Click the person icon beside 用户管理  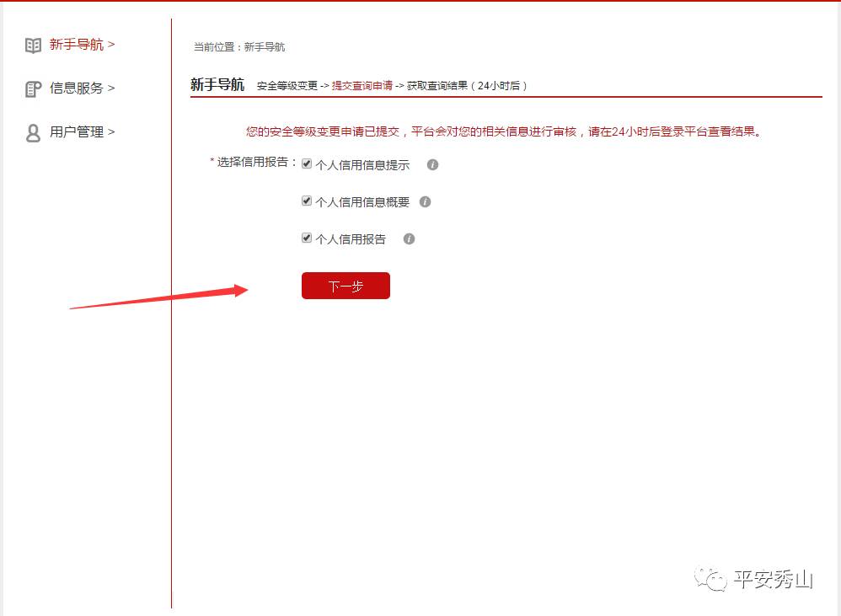33,133
